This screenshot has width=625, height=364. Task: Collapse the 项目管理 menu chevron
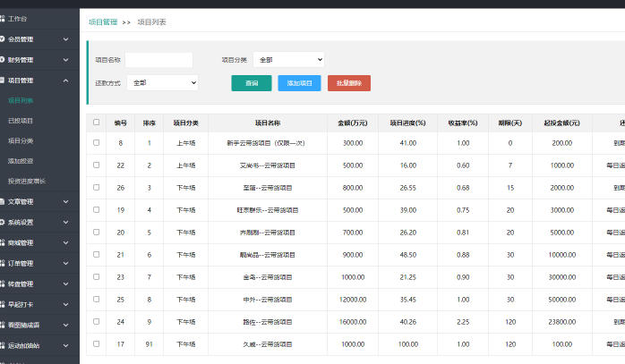[65, 80]
